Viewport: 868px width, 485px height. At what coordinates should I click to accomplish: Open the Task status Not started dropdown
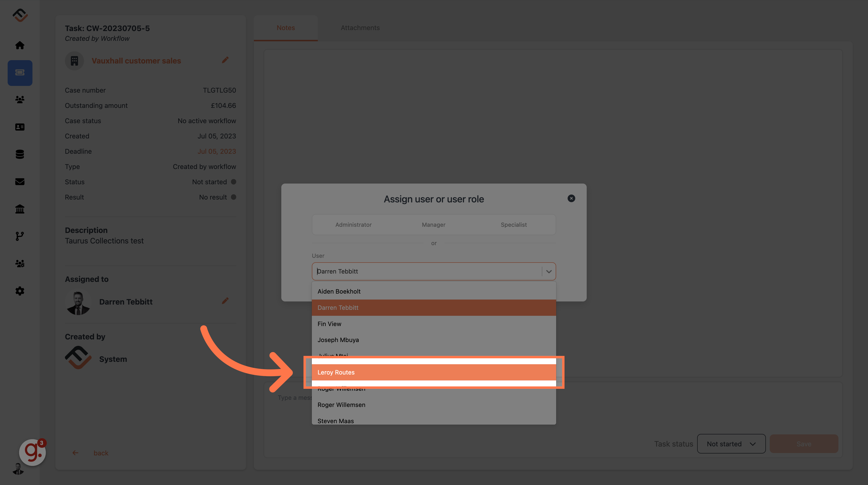tap(731, 444)
